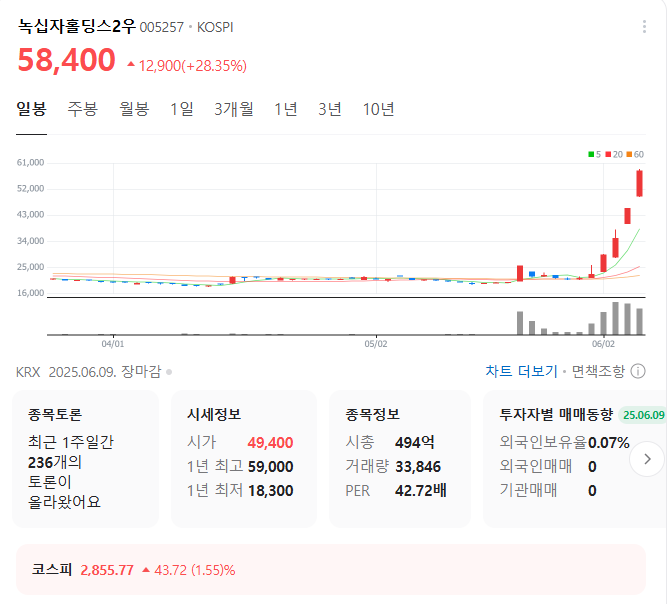The height and width of the screenshot is (604, 668).
Task: Click the 거래량 value 33,846
Action: (x=418, y=466)
